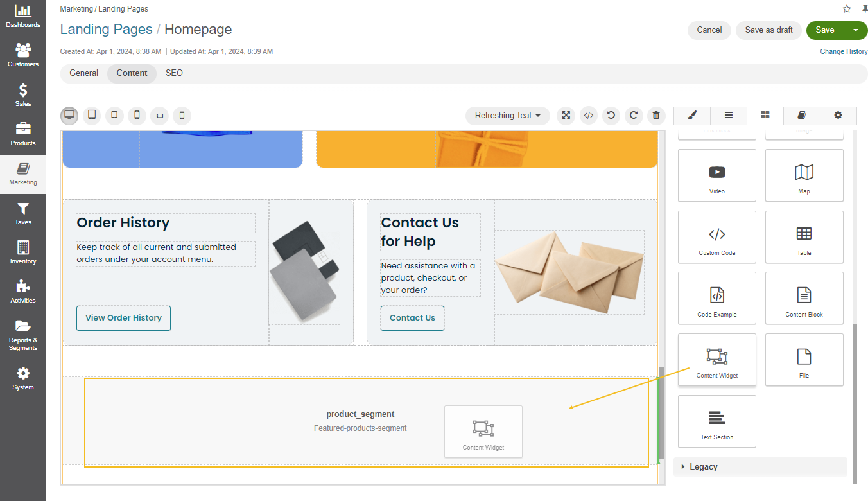868x501 pixels.
Task: Open the style manager brush tab
Action: (x=692, y=116)
